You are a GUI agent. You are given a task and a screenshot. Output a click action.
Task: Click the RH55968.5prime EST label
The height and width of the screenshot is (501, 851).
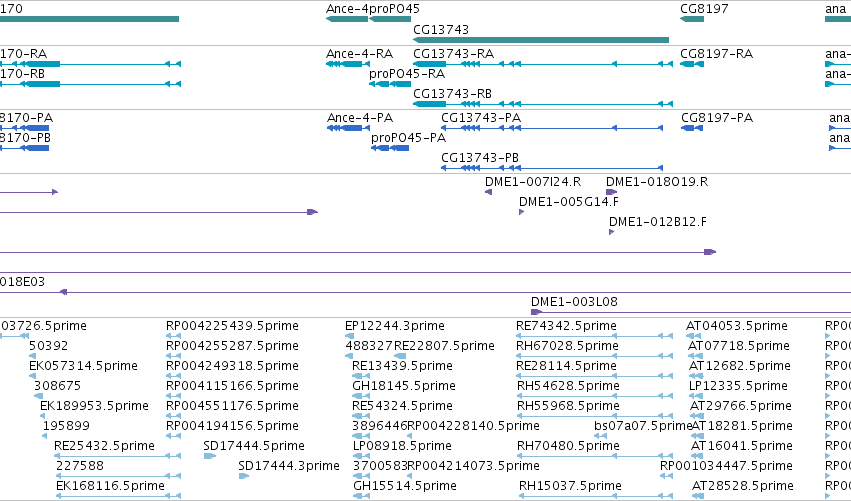568,406
